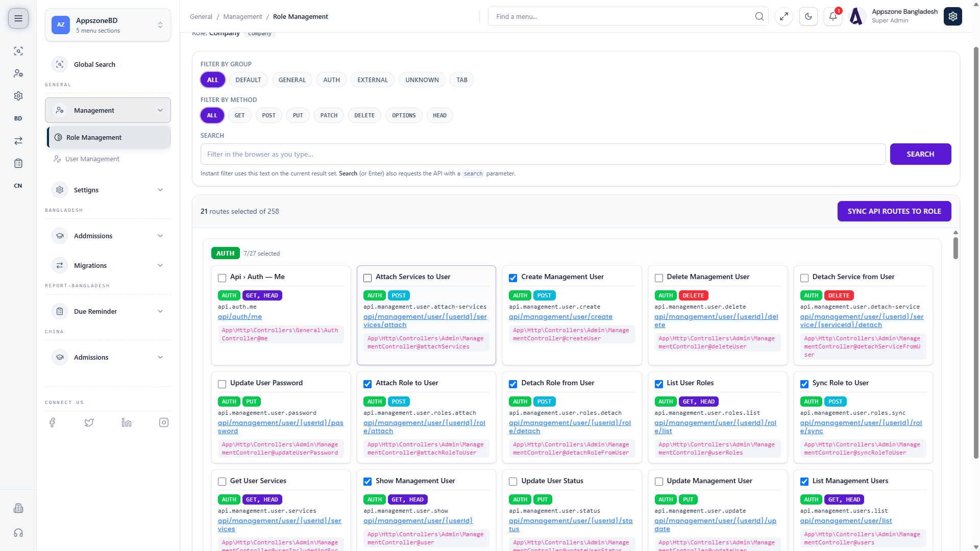Open the headset support icon
This screenshot has height=551, width=980.
tap(18, 533)
